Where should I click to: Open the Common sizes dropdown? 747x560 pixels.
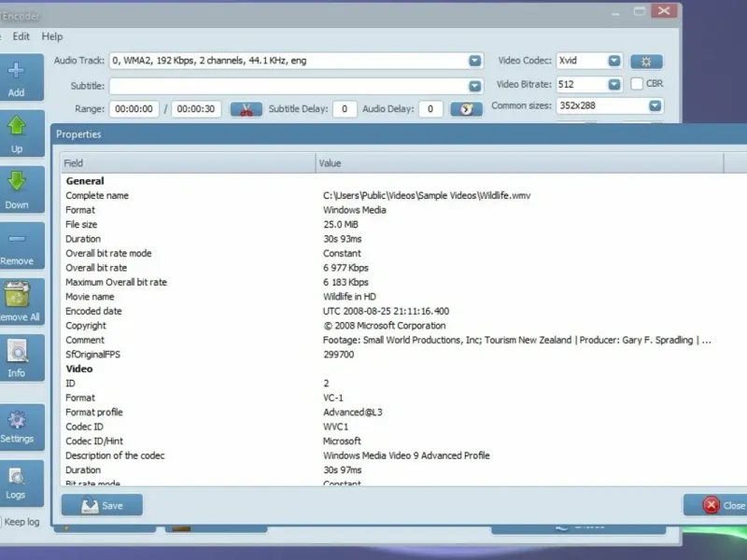(x=655, y=105)
